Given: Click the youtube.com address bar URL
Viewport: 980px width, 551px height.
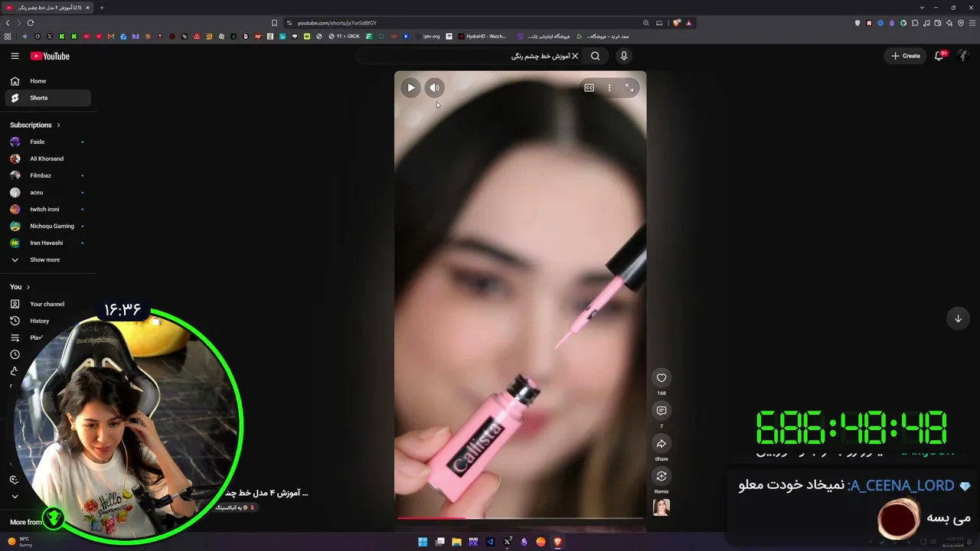Looking at the screenshot, I should [337, 23].
